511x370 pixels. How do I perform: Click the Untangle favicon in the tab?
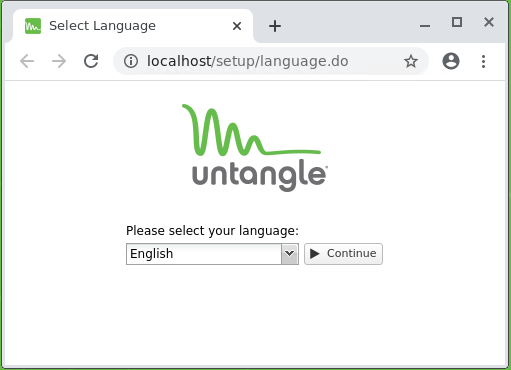click(x=33, y=26)
